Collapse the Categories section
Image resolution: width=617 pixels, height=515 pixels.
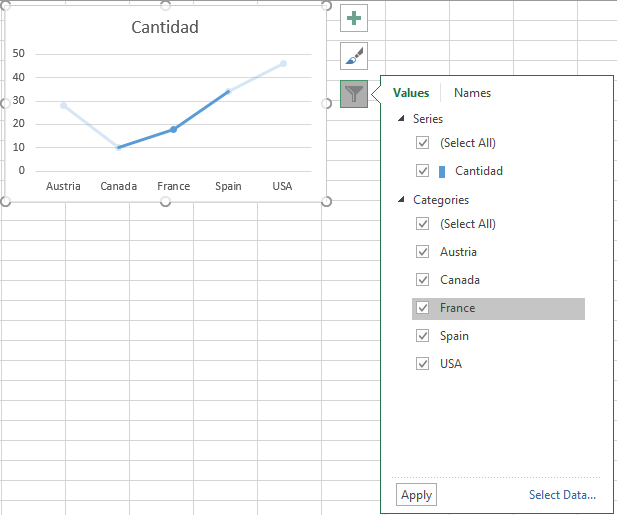(x=402, y=200)
